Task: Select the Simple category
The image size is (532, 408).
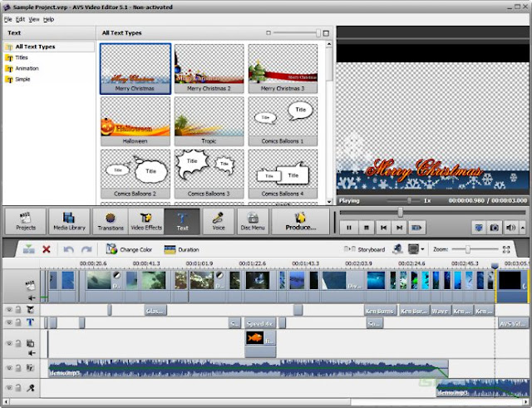Action: coord(22,80)
